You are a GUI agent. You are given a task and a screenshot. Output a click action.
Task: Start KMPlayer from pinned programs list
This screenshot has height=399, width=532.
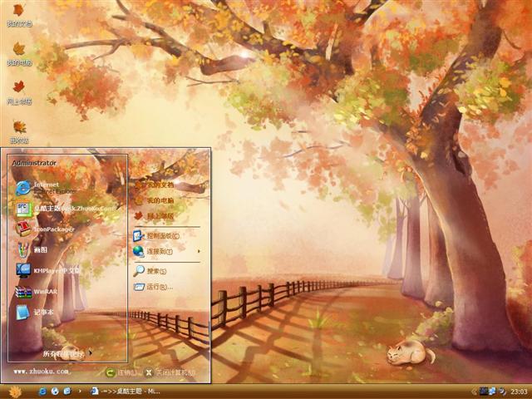pyautogui.click(x=47, y=271)
